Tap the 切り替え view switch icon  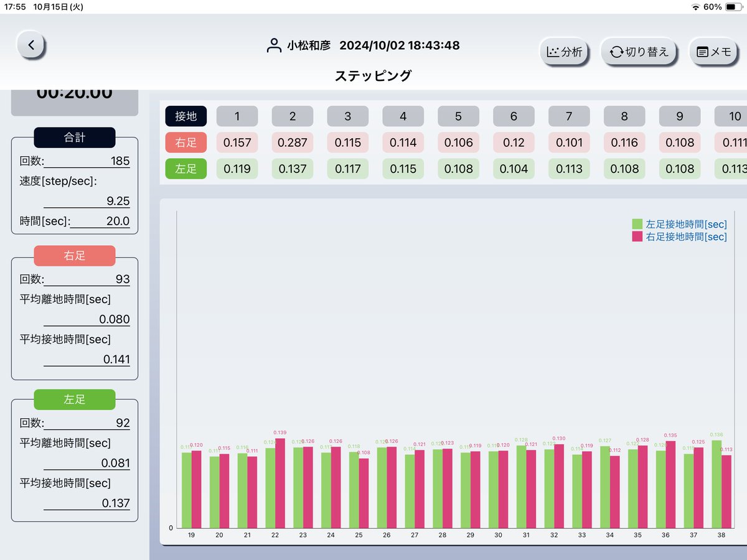[639, 52]
